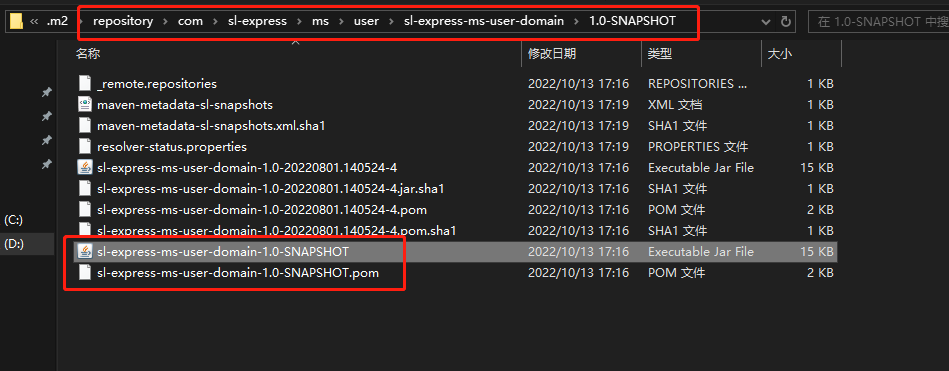Image resolution: width=949 pixels, height=371 pixels.
Task: Click the REPOSITORIES type cell
Action: tap(698, 84)
